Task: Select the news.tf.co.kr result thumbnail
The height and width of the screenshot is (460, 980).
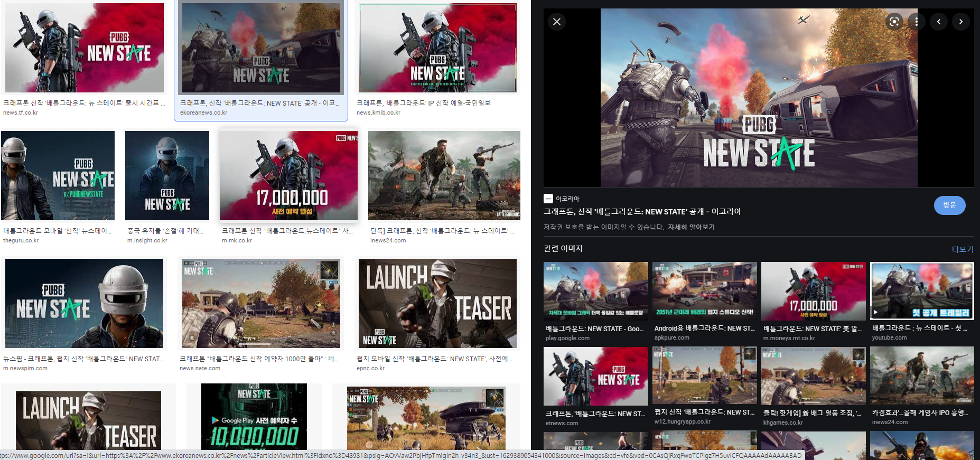Action: 85,48
